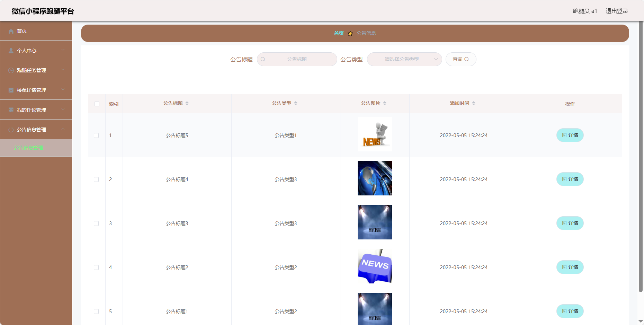This screenshot has width=644, height=325.
Task: Click the clock icon beside 跑腿任务管理
Action: [11, 70]
